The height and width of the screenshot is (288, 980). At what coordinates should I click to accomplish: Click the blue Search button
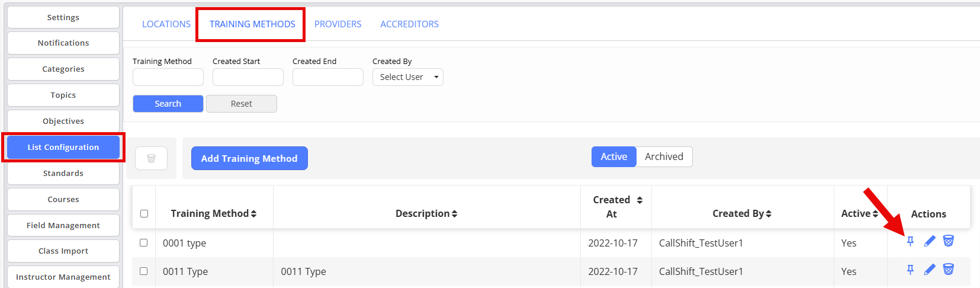[168, 104]
